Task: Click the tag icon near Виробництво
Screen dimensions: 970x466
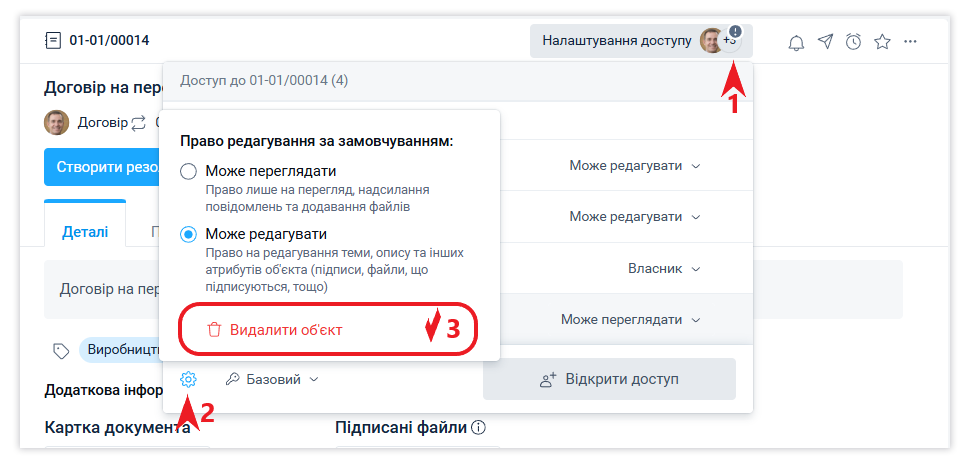Action: (x=61, y=350)
